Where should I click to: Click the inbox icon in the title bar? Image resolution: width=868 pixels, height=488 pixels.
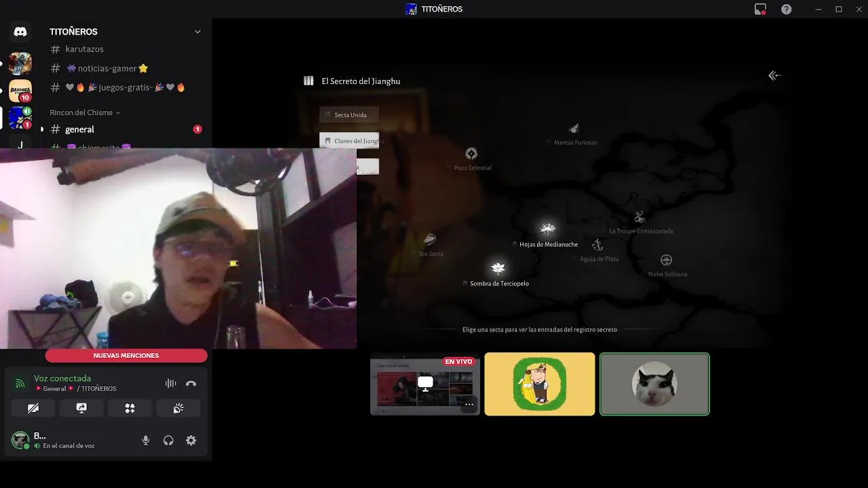[x=760, y=9]
